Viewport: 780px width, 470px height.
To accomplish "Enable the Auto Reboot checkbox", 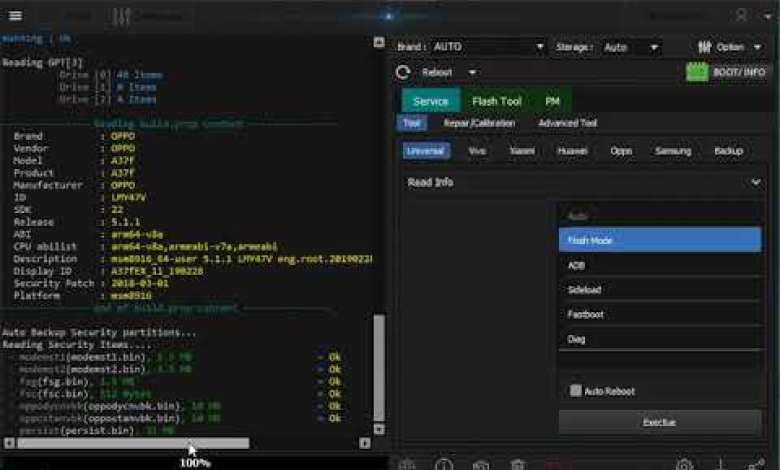I will pyautogui.click(x=575, y=391).
